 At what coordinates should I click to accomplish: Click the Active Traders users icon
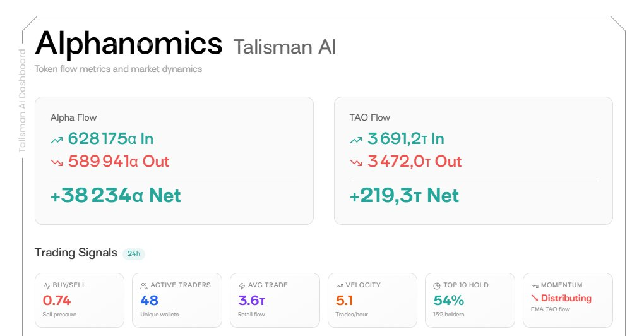144,285
